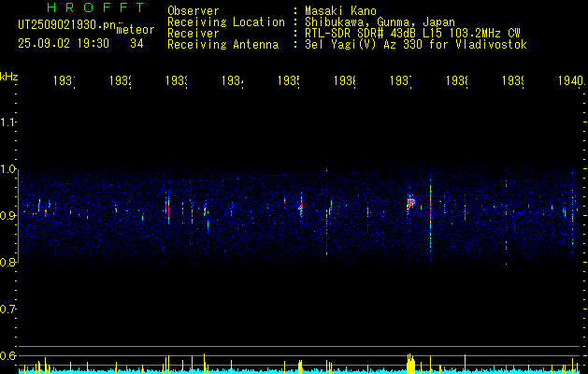Click the 1938 time axis marker
The height and width of the screenshot is (374, 588).
pyautogui.click(x=457, y=80)
